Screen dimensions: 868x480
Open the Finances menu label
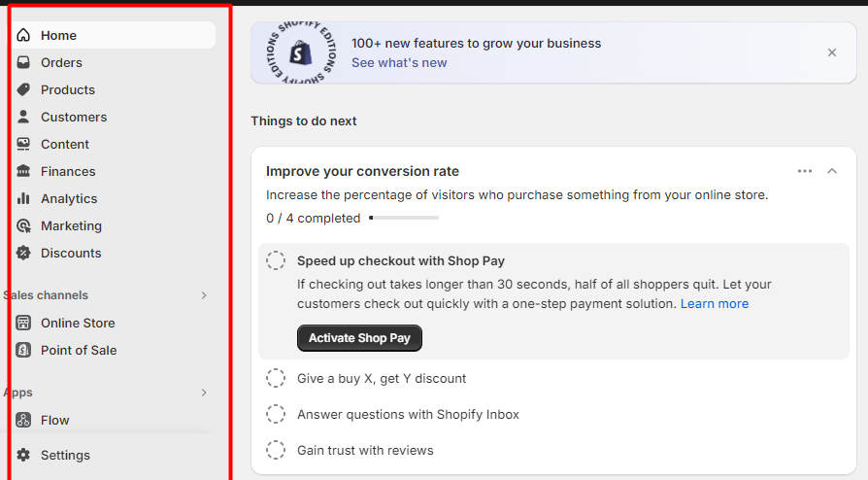click(68, 171)
